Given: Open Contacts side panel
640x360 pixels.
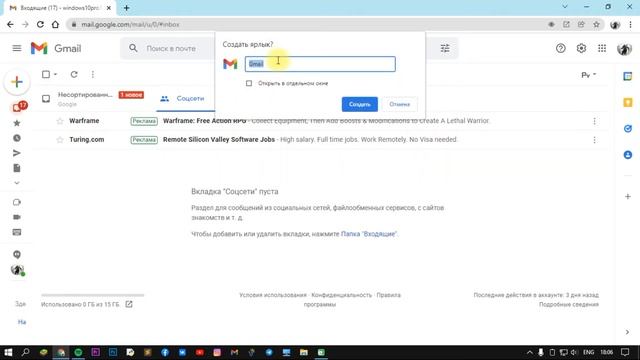Looking at the screenshot, I should coord(628,155).
